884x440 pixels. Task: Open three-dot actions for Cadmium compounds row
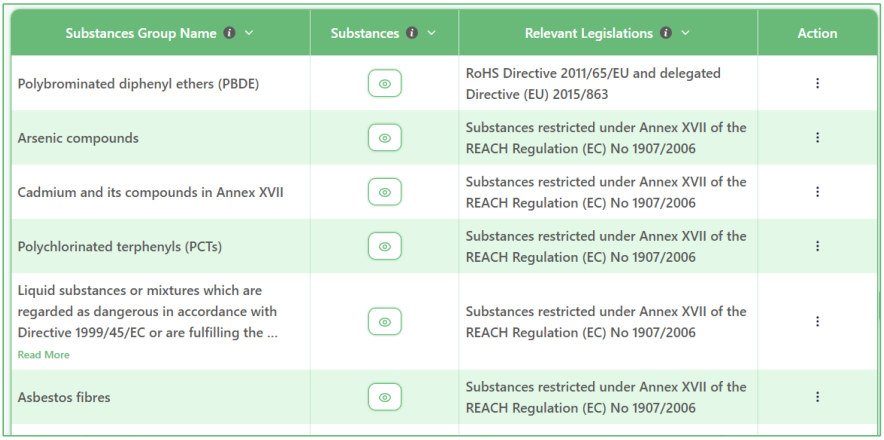point(817,192)
